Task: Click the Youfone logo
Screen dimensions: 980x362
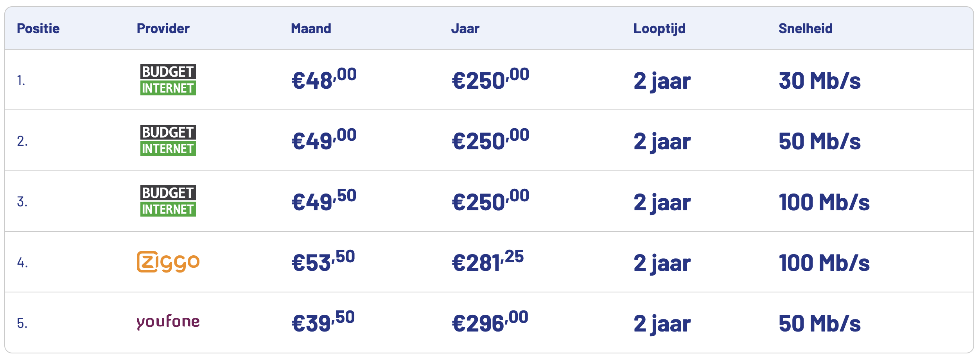Action: click(x=168, y=322)
